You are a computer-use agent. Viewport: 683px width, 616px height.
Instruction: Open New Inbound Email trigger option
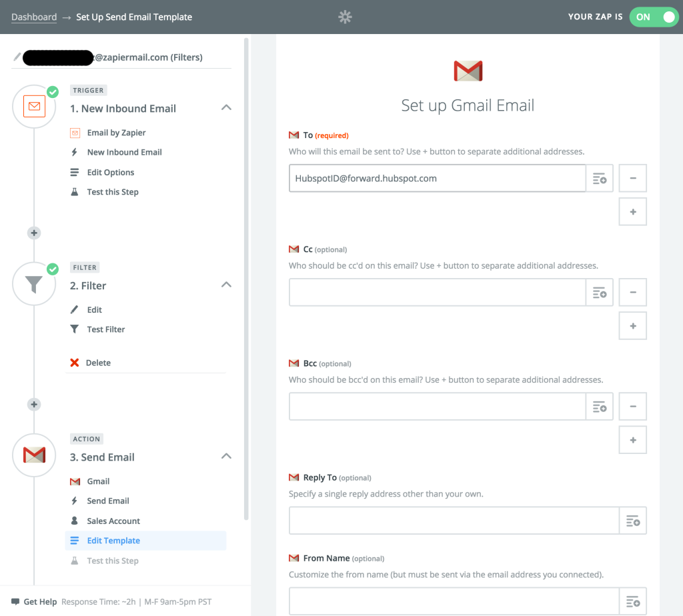coord(124,153)
